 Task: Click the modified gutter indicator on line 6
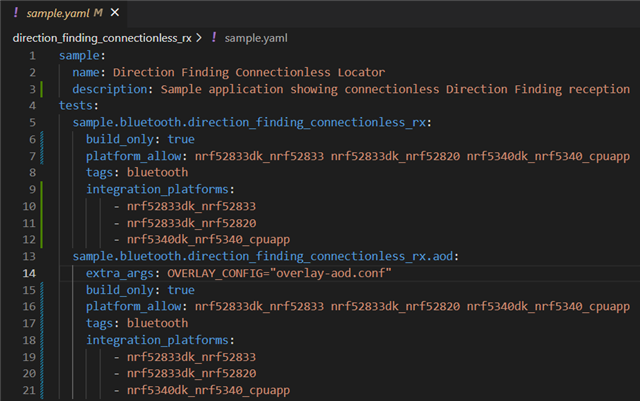[x=42, y=139]
